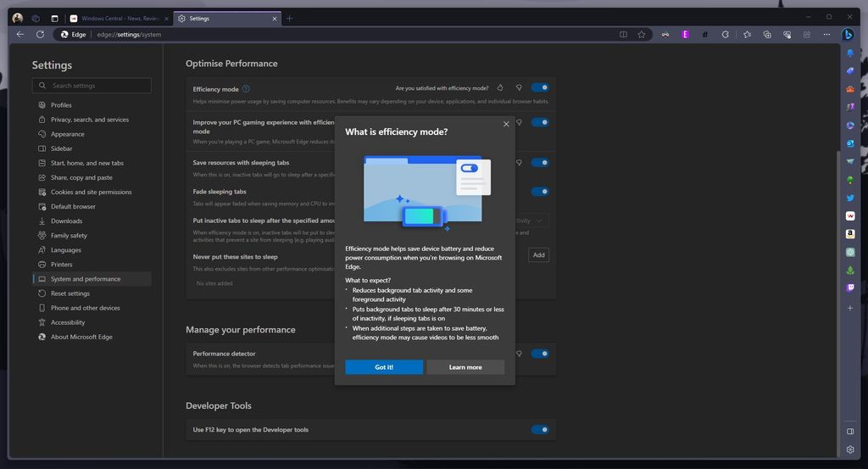Open the Collections toolbar icon
Image resolution: width=868 pixels, height=469 pixels.
pyautogui.click(x=767, y=34)
